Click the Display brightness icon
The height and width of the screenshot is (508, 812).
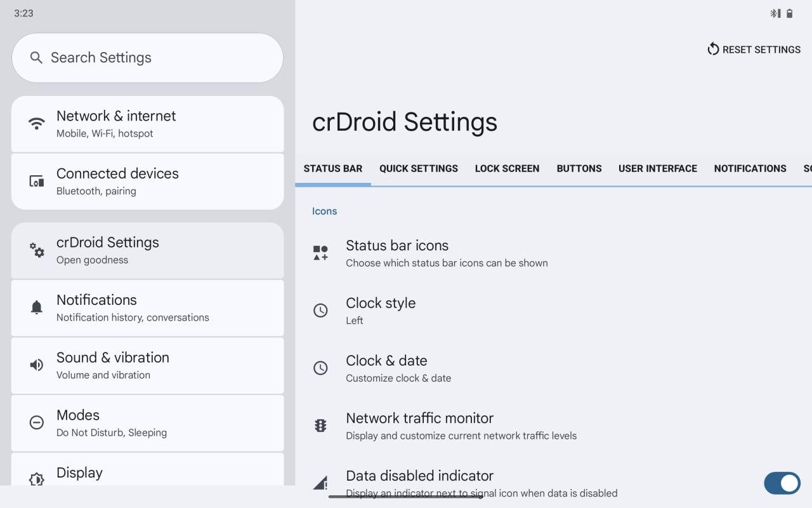pos(37,479)
